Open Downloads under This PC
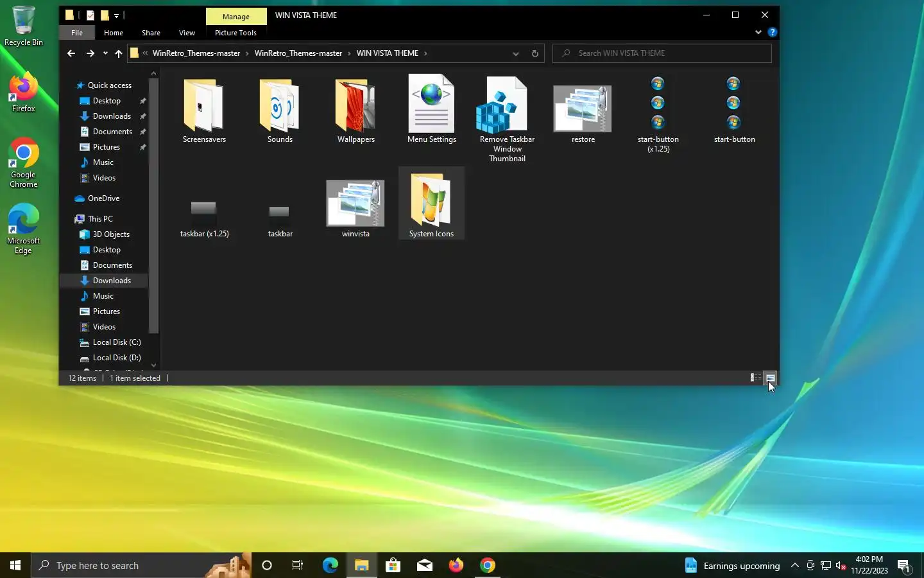 112,281
